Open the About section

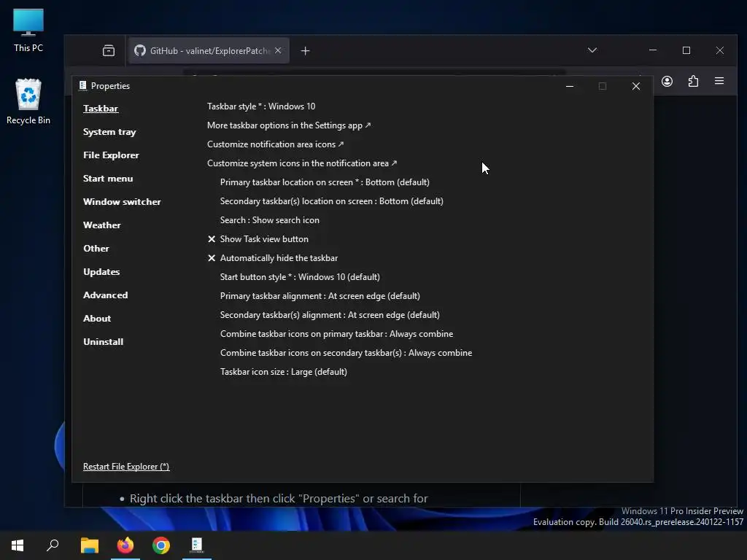pos(97,319)
